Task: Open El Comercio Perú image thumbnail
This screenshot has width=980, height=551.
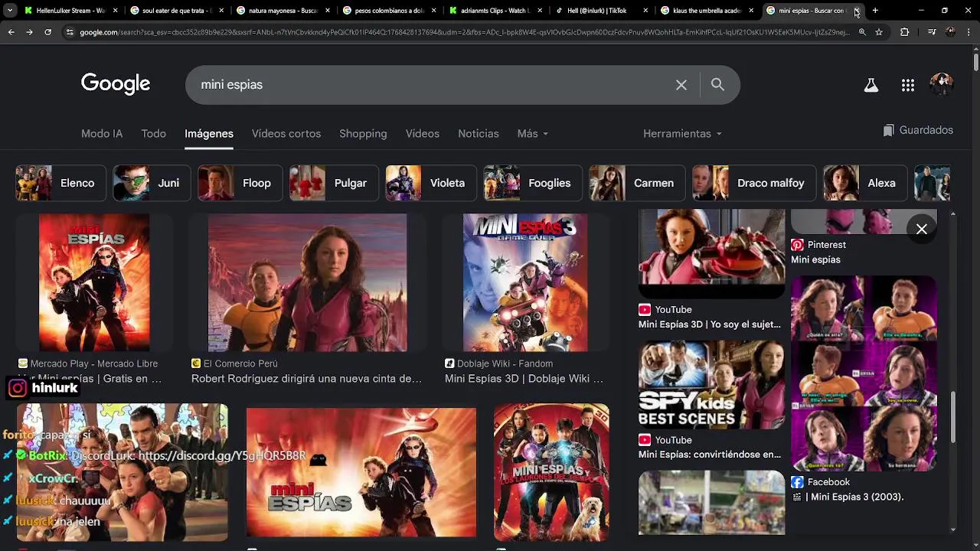Action: 307,282
